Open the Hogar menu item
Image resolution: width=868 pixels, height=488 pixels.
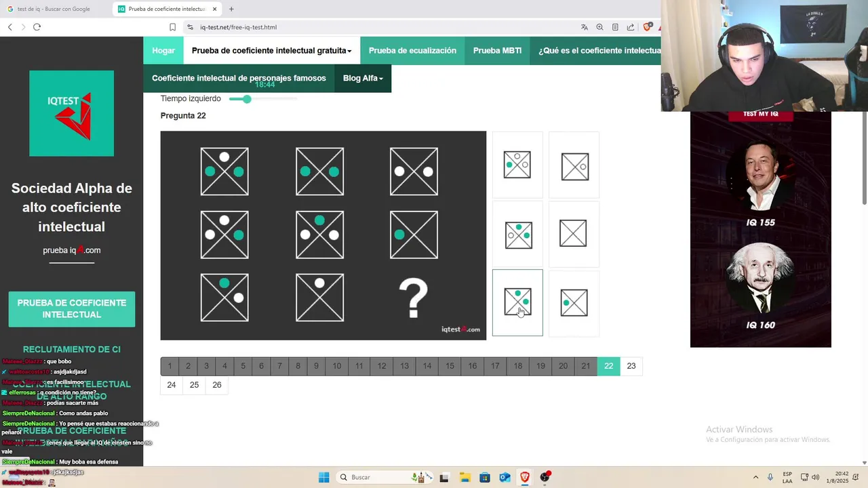tap(163, 51)
